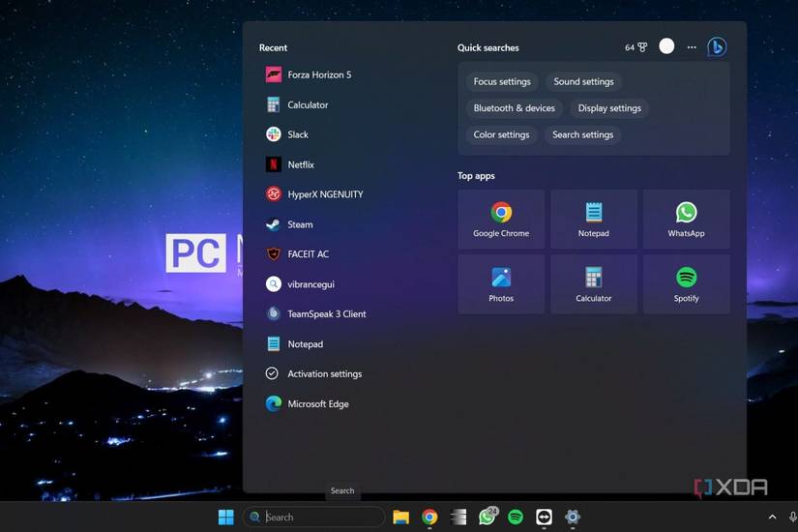The image size is (798, 532).
Task: Open Search settings quick search
Action: click(x=582, y=134)
